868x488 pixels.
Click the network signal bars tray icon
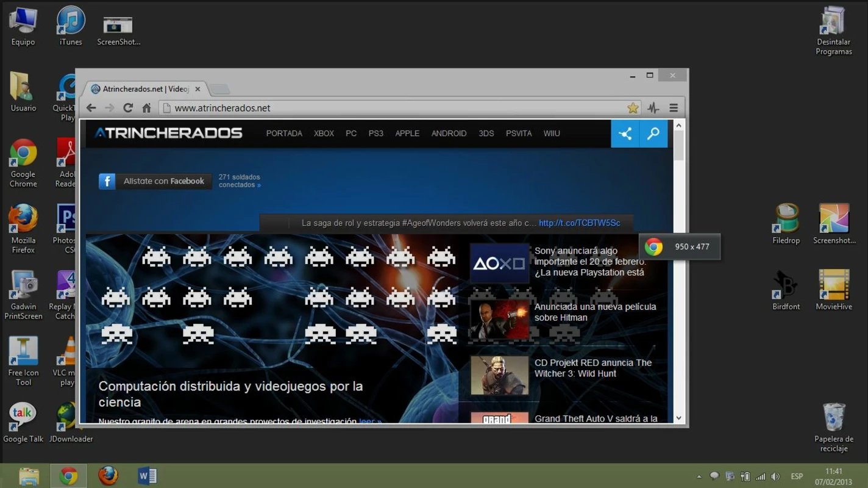coord(760,476)
